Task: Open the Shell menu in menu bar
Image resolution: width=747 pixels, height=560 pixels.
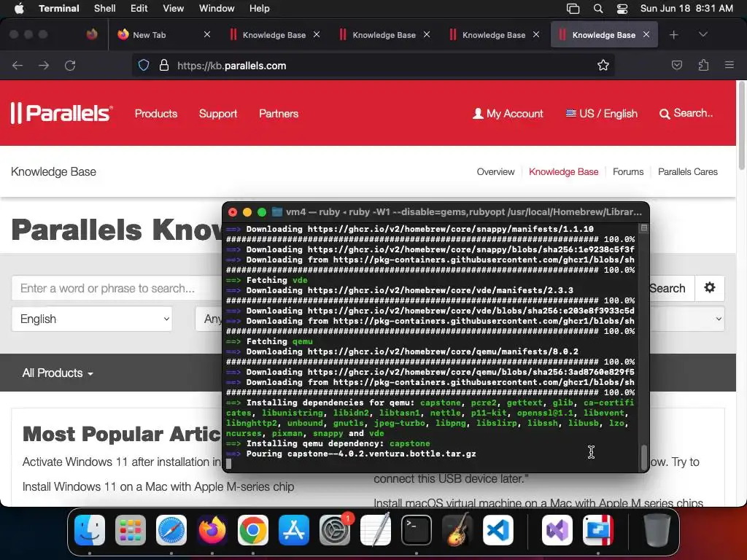Action: pyautogui.click(x=105, y=8)
